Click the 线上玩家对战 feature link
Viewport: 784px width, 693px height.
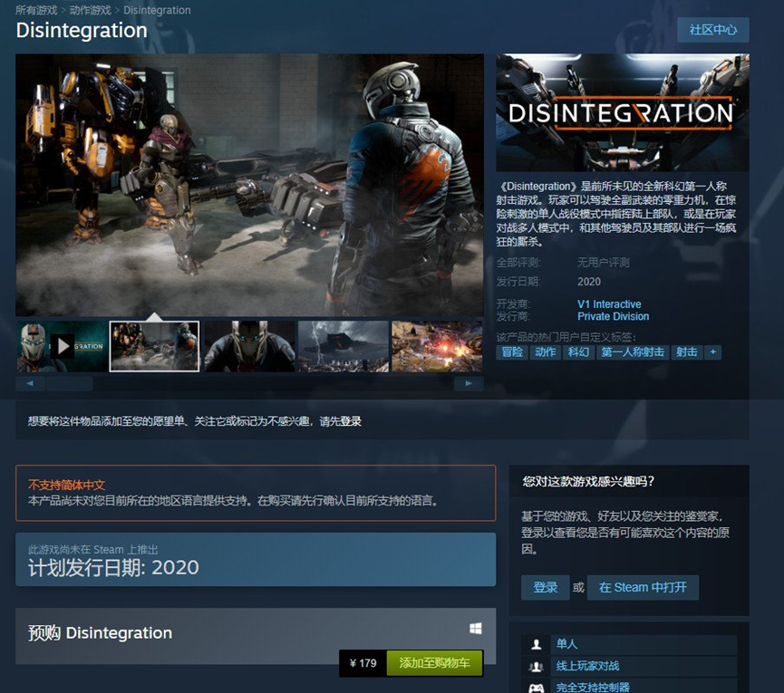click(587, 666)
